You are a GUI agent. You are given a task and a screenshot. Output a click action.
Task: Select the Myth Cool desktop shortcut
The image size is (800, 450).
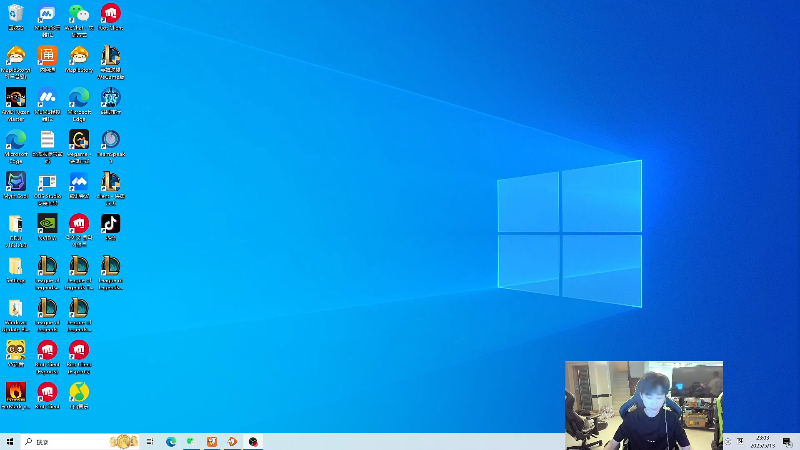tap(16, 185)
